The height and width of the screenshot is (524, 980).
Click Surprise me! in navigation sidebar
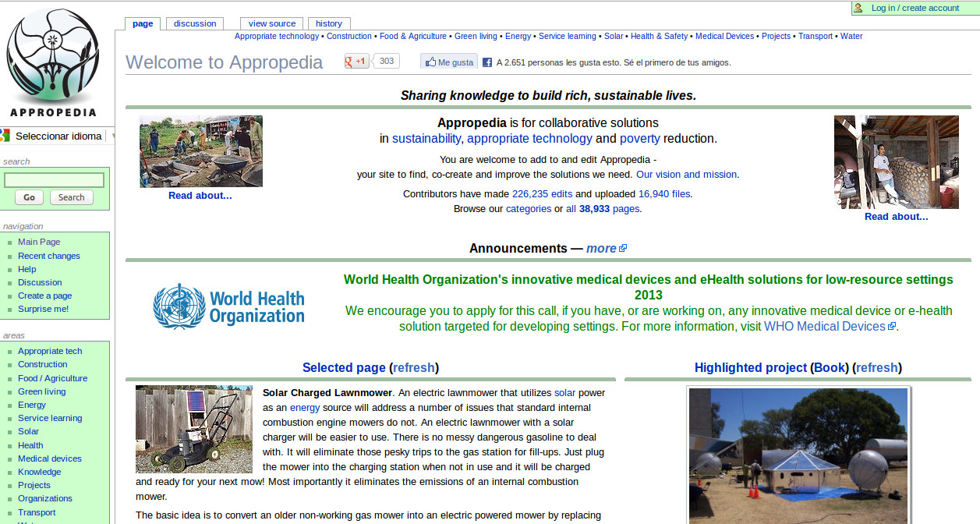coord(43,309)
